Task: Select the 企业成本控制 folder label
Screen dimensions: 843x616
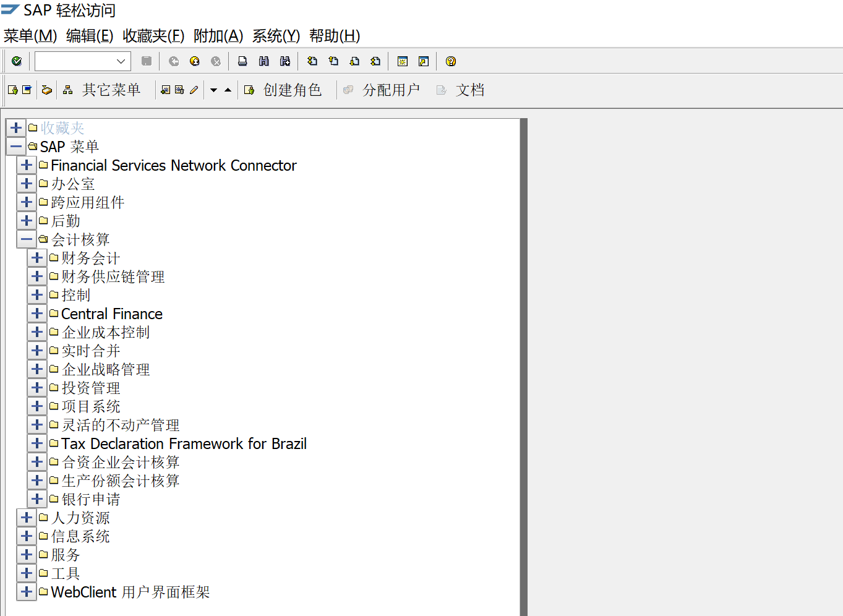Action: (106, 332)
